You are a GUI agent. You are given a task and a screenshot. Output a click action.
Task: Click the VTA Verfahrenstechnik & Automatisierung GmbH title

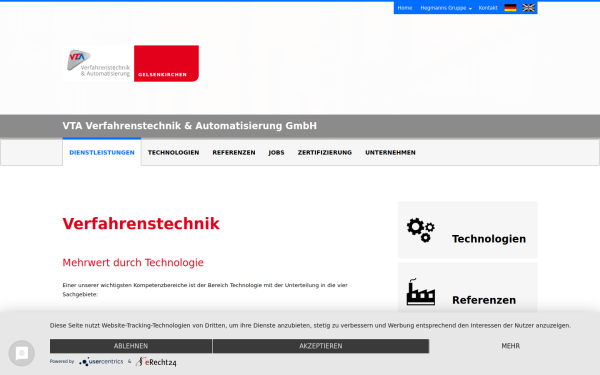(189, 126)
